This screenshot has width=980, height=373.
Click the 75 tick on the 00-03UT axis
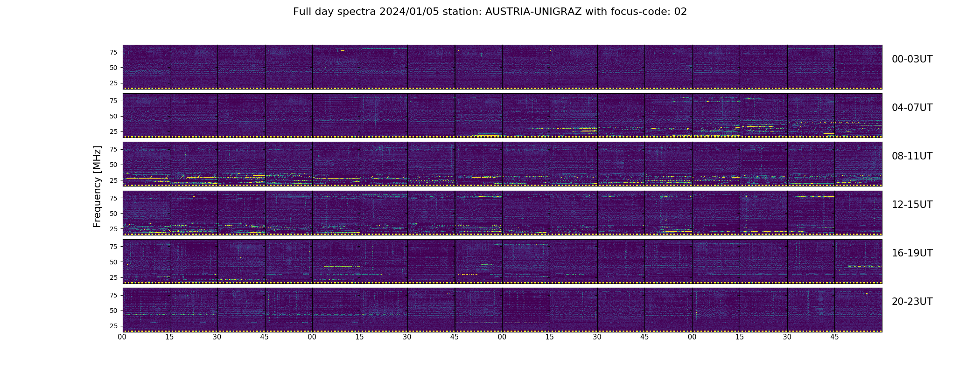[113, 52]
